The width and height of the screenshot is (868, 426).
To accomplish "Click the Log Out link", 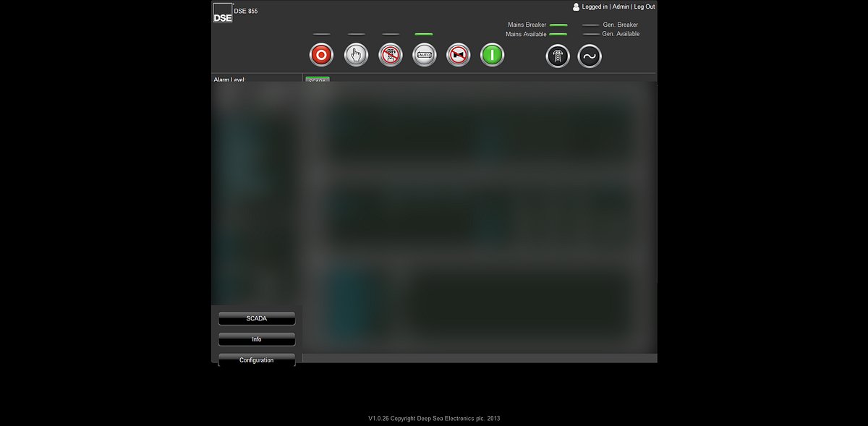I will (644, 7).
